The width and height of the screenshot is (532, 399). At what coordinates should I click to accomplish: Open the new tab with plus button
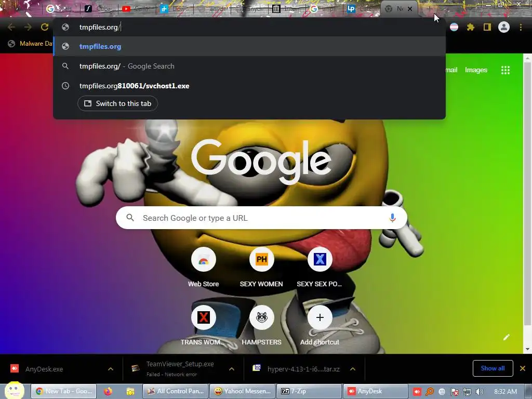click(429, 8)
